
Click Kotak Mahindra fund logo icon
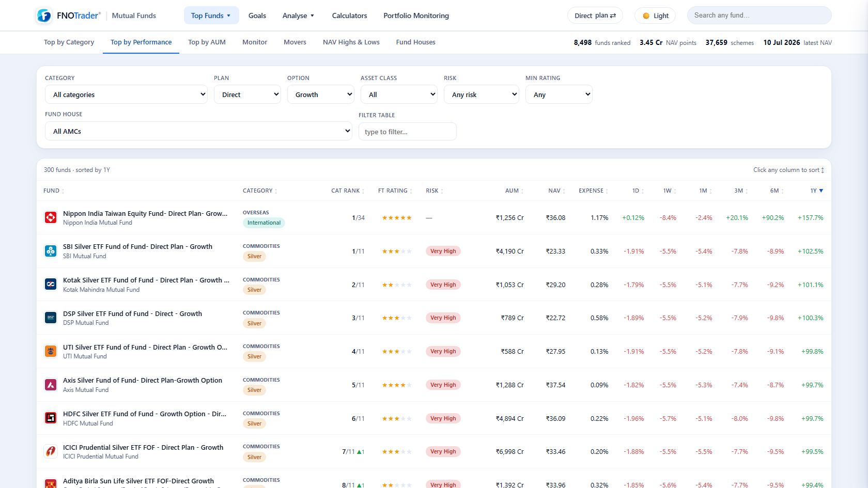coord(51,284)
